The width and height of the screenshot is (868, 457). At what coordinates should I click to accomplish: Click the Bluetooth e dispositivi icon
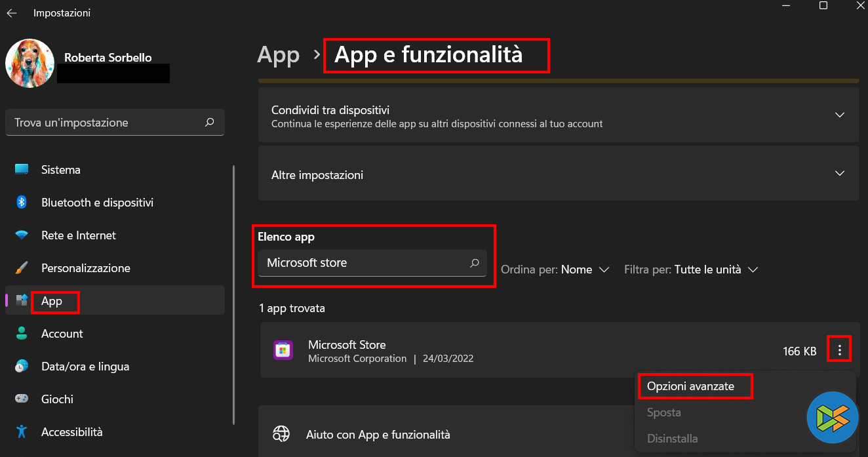tap(22, 203)
